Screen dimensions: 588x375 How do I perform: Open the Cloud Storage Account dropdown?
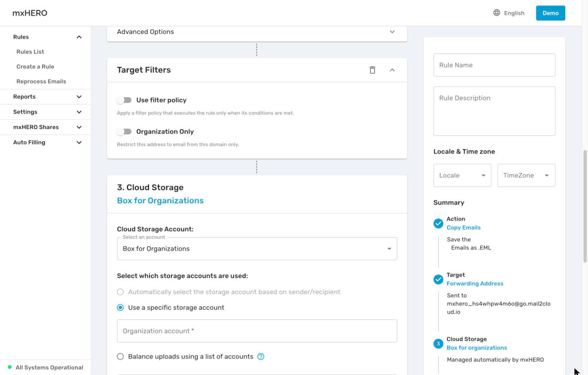coord(257,249)
